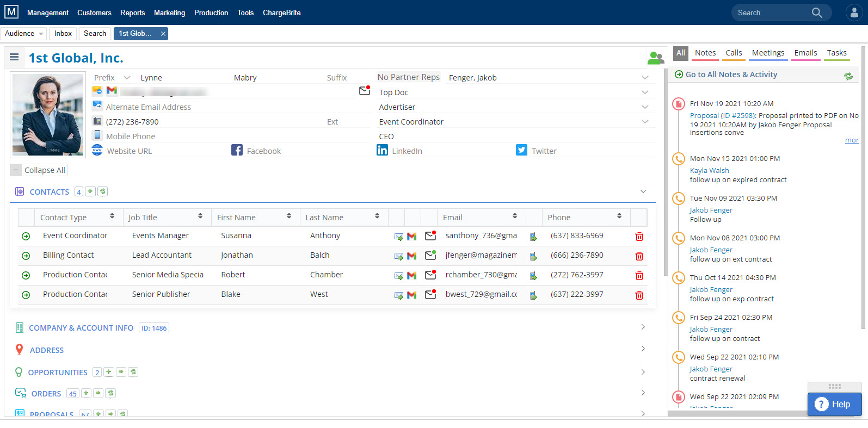Open the Prefix dropdown
Screen dimensions: 868x428
click(127, 78)
